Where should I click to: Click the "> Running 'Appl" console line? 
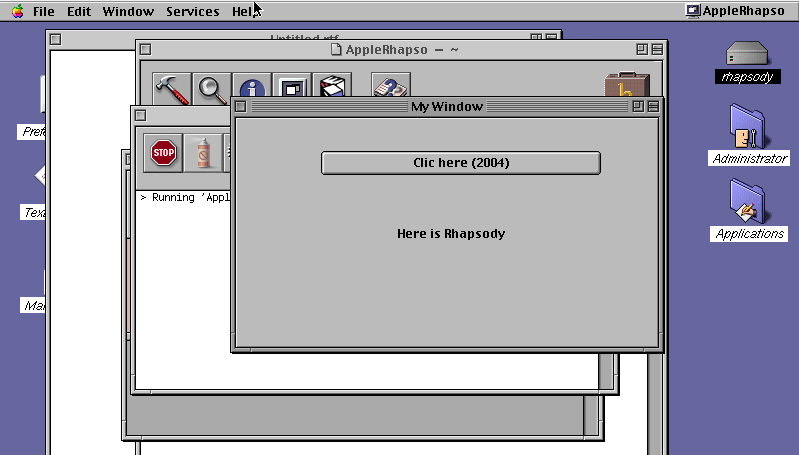pos(185,198)
